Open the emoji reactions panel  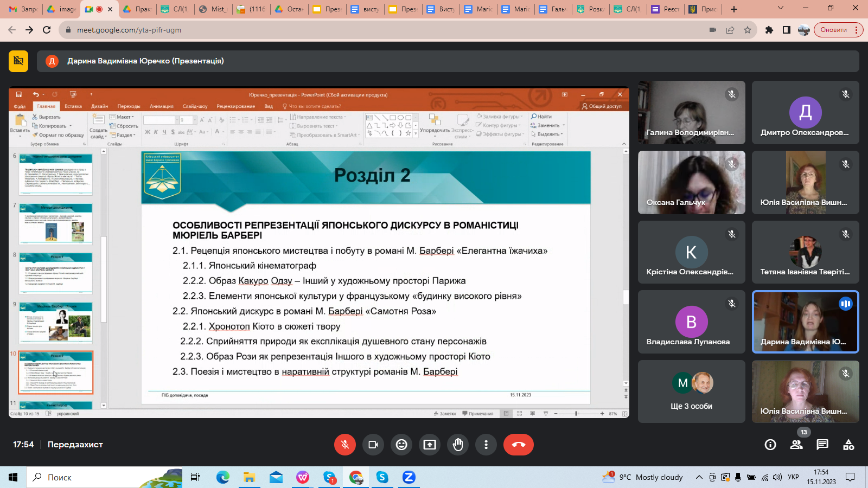[x=401, y=445]
